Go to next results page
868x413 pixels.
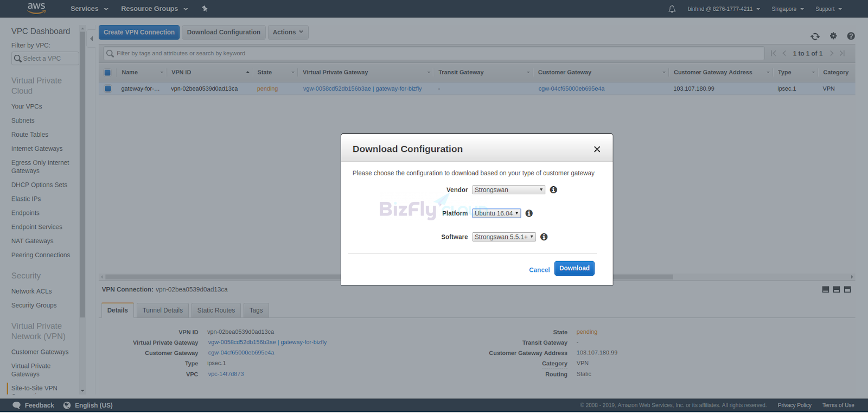point(832,53)
